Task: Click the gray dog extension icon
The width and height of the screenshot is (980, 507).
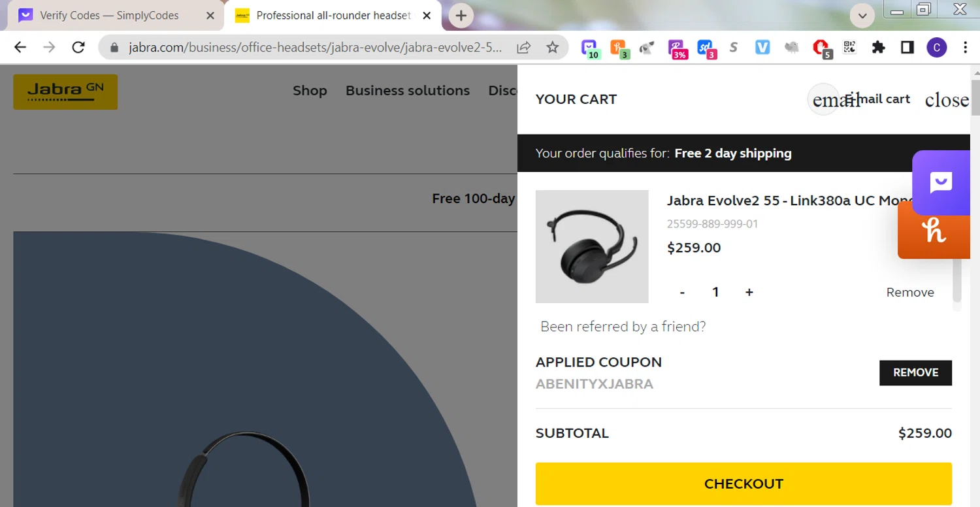Action: click(647, 48)
